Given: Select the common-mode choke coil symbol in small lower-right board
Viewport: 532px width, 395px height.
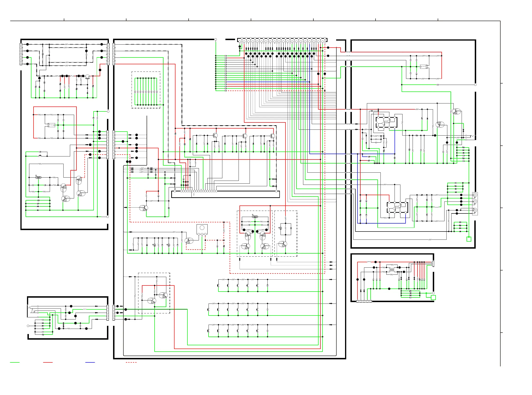Looking at the screenshot, I should (x=392, y=270).
